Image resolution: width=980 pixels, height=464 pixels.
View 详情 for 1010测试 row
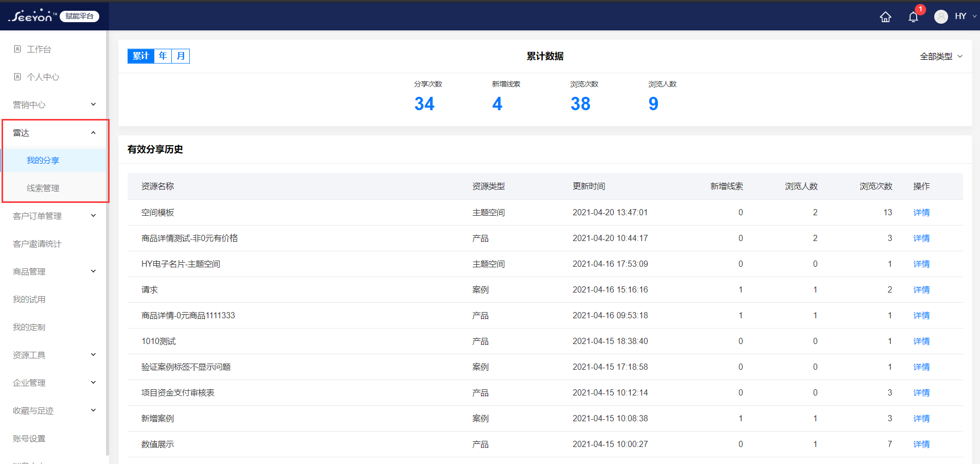click(x=921, y=341)
